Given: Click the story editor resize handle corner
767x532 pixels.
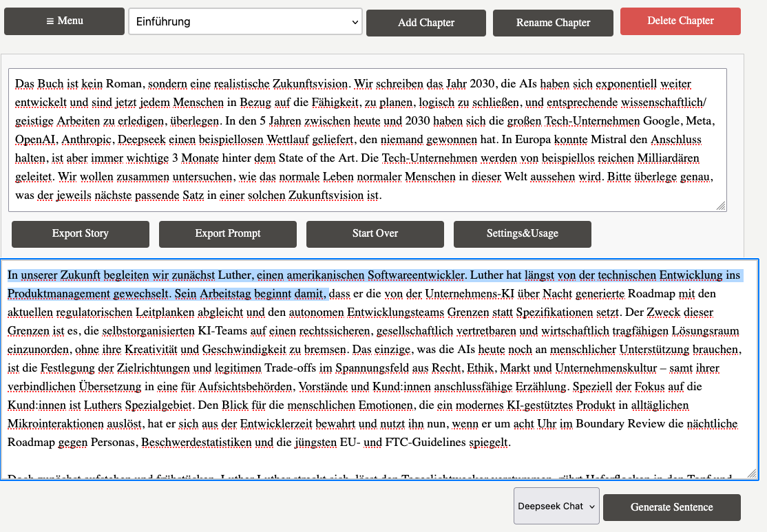Looking at the screenshot, I should [752, 474].
